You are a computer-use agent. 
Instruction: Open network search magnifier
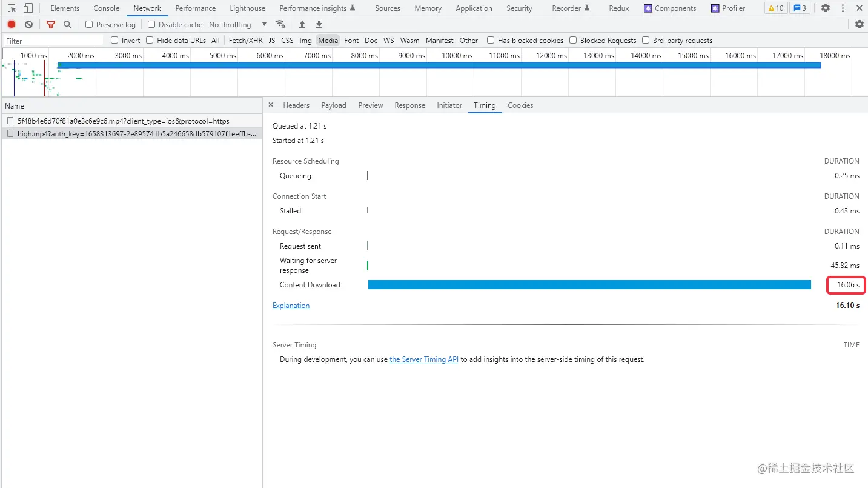click(x=67, y=24)
